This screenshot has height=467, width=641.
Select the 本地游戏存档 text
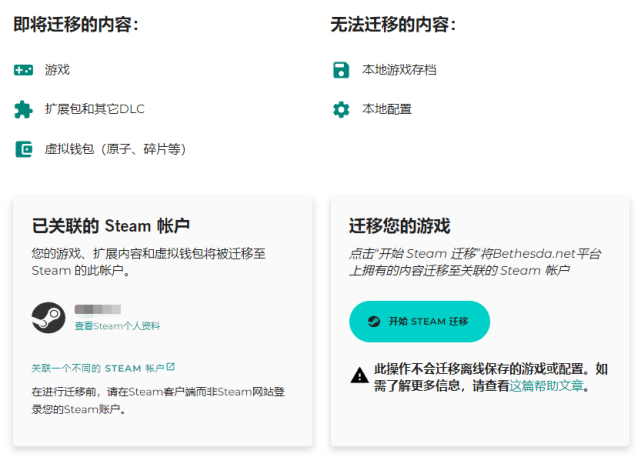tap(399, 70)
